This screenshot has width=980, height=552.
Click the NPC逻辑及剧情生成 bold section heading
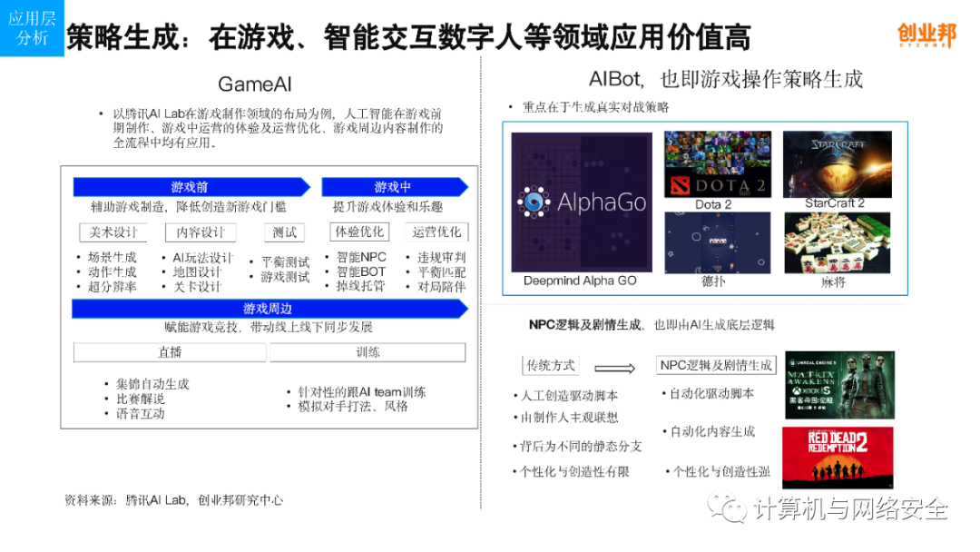[x=584, y=324]
